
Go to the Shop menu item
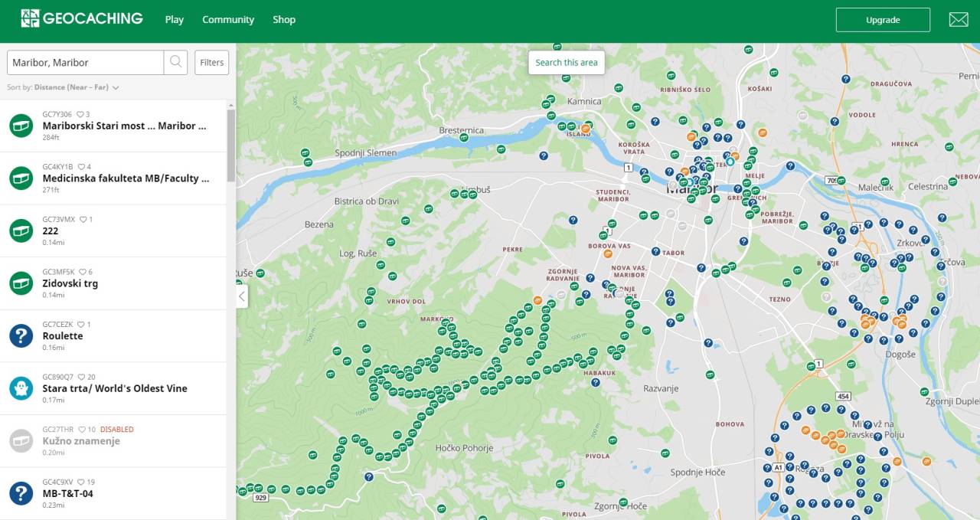284,20
